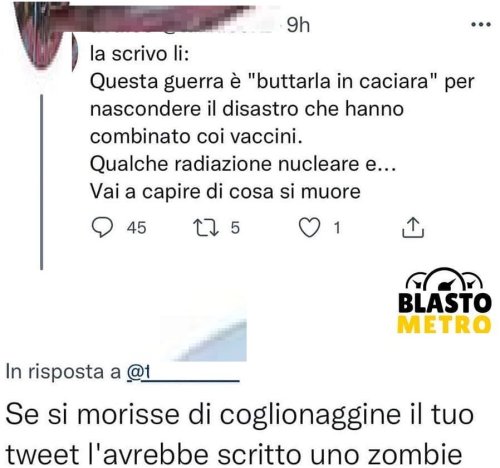The width and height of the screenshot is (500, 468).
Task: Click the retweet count 5
Action: (x=235, y=228)
